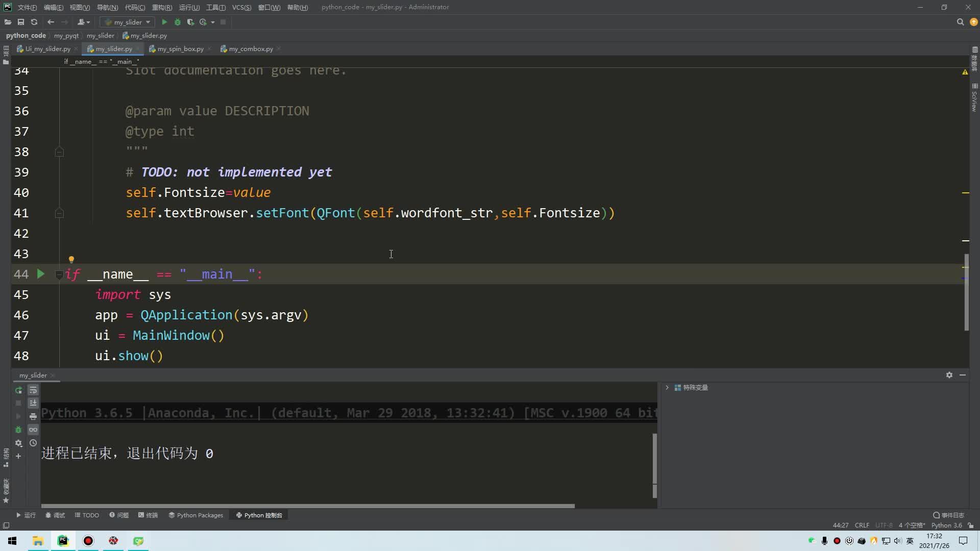
Task: Open the search everywhere magnifier icon
Action: [x=960, y=22]
